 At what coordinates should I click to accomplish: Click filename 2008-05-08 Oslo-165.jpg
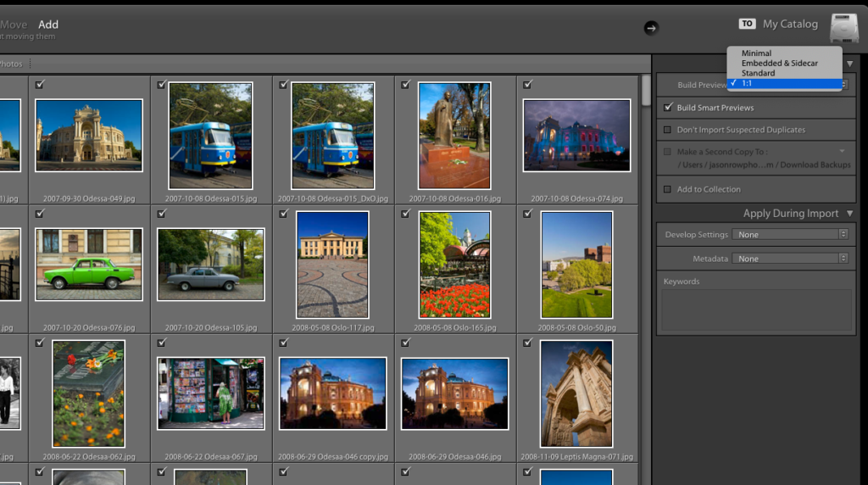click(x=455, y=327)
